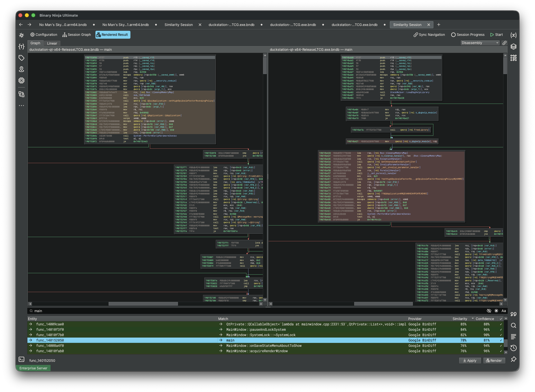Click the left graph horizontal scrollbar thumb

(143, 304)
